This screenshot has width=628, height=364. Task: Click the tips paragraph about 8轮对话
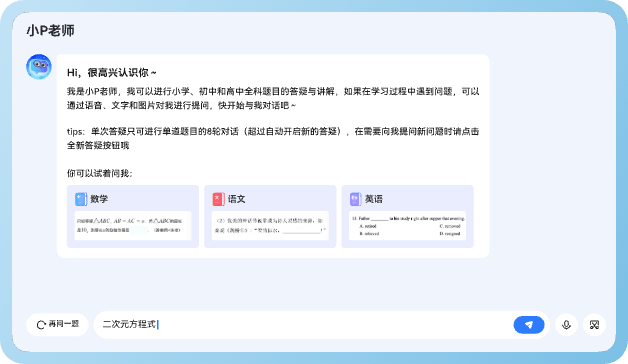tap(273, 138)
